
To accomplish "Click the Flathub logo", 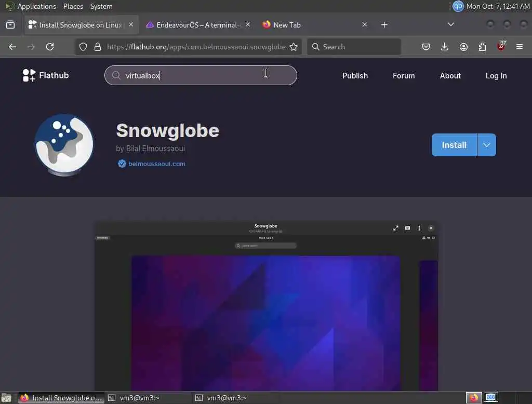I will [x=46, y=75].
